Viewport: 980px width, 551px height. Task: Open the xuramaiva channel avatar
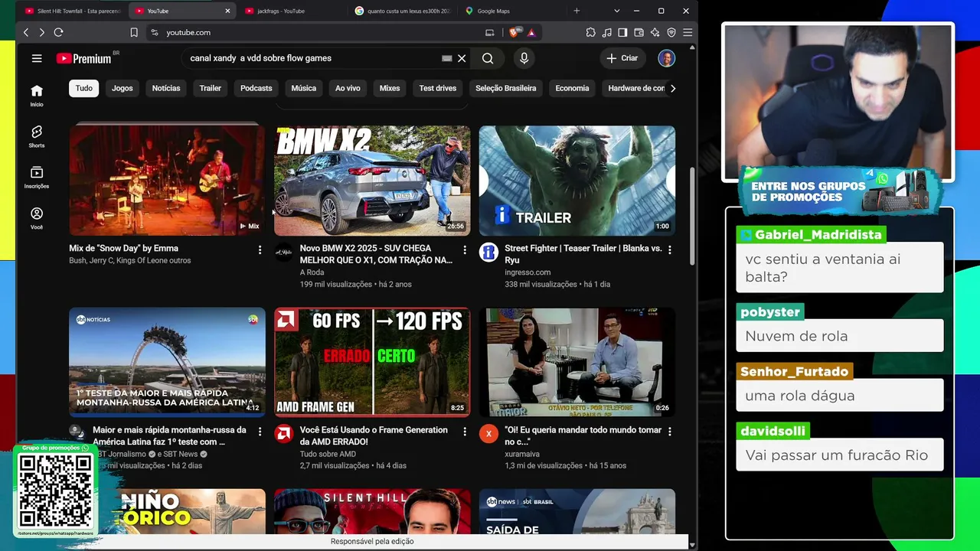pyautogui.click(x=488, y=434)
